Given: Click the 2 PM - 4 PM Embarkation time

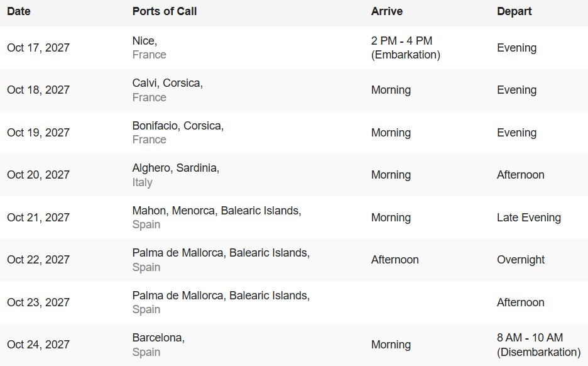Looking at the screenshot, I should [x=405, y=48].
